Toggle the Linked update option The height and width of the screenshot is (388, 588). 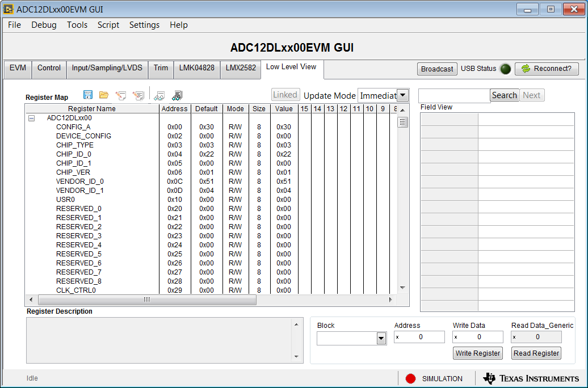pos(285,94)
